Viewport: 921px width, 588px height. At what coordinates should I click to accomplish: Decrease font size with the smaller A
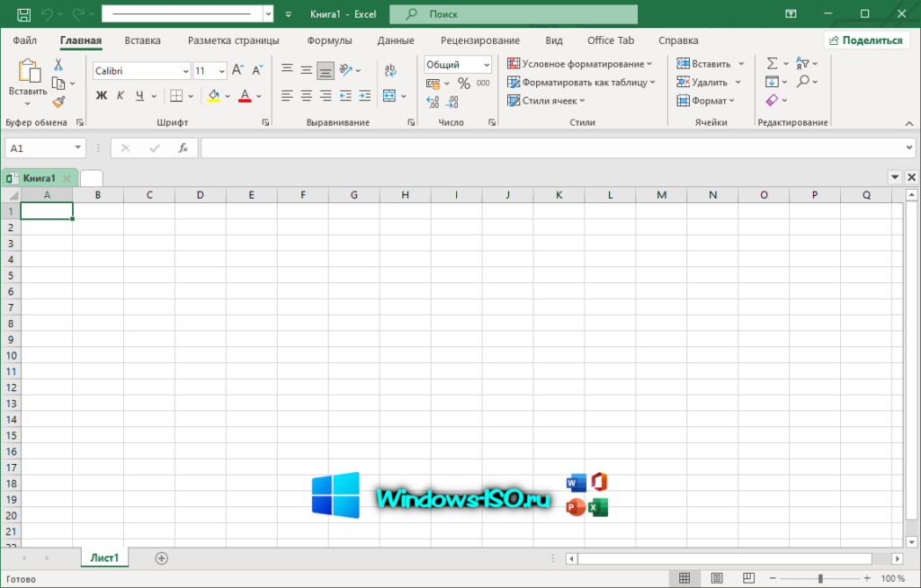tap(257, 70)
